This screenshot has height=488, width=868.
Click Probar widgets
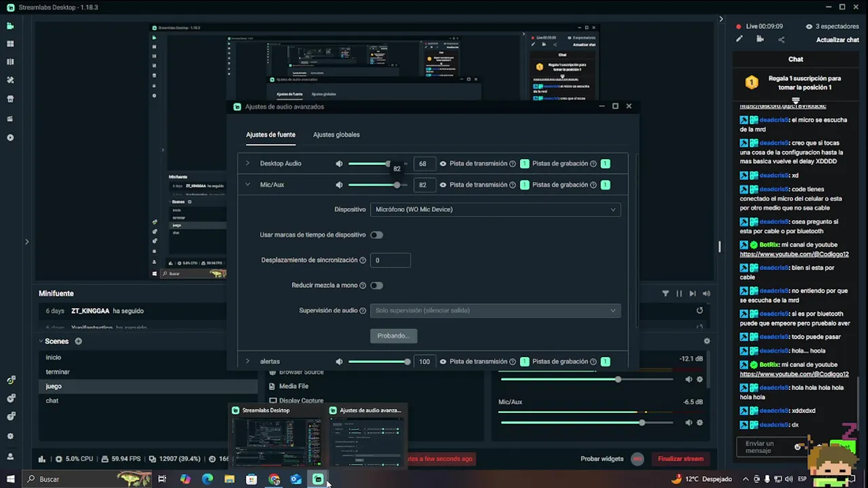tap(601, 459)
